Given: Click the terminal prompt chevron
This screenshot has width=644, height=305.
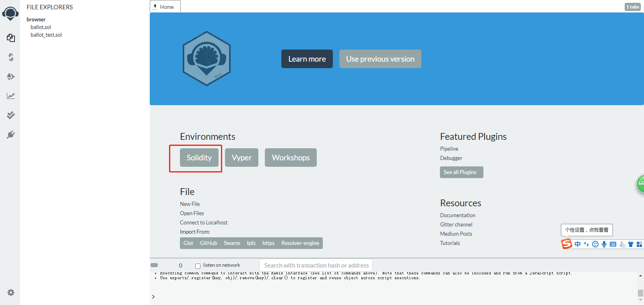Looking at the screenshot, I should pyautogui.click(x=153, y=297).
